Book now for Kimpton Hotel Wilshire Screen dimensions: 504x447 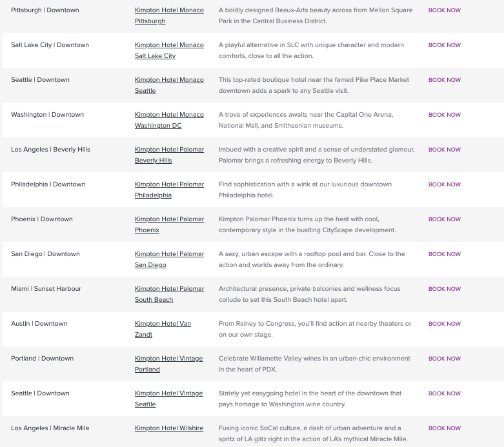(x=445, y=428)
